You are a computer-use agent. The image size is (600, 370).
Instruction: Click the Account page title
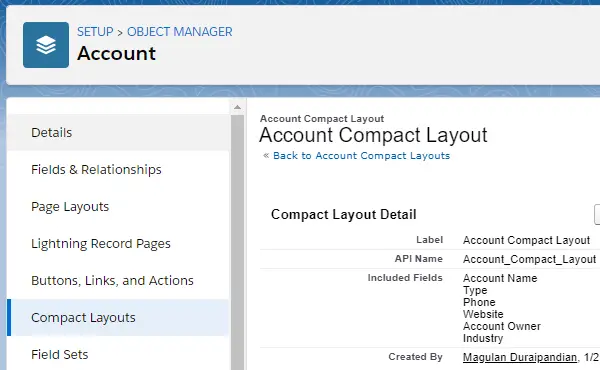[116, 53]
